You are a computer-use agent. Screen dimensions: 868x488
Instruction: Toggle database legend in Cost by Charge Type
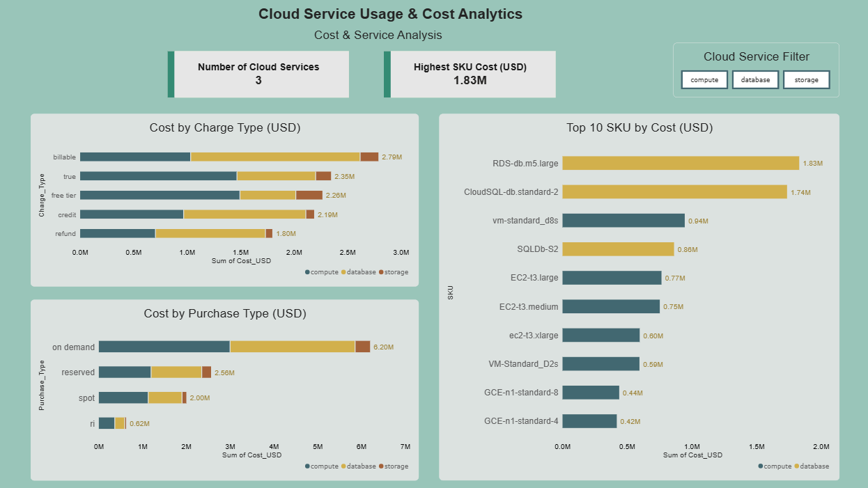pyautogui.click(x=358, y=272)
